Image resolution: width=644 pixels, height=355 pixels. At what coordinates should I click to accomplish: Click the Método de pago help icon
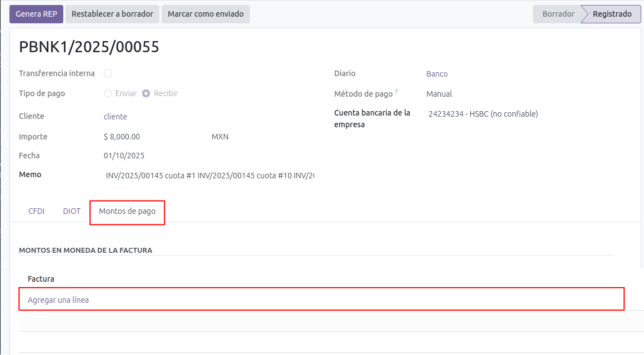(396, 92)
